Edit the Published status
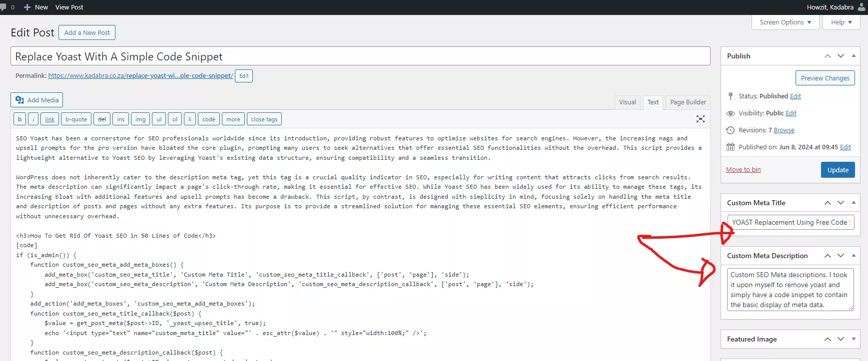This screenshot has height=361, width=868. (x=796, y=96)
